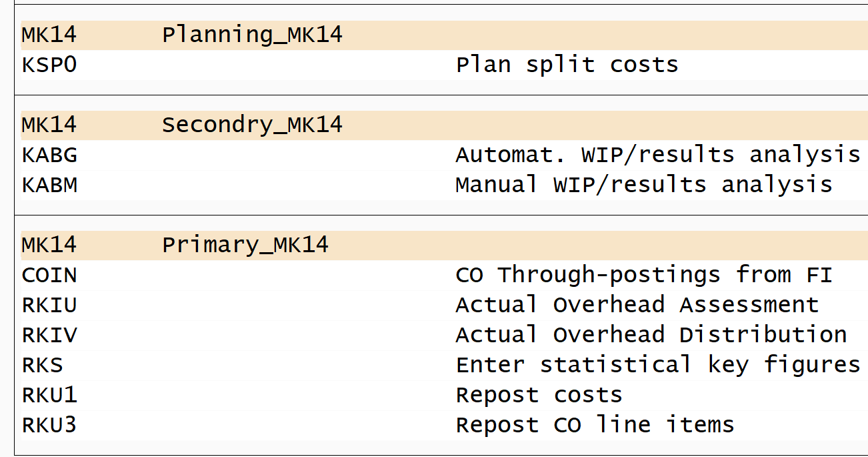
Task: Select the RKIV code entry
Action: [x=49, y=335]
